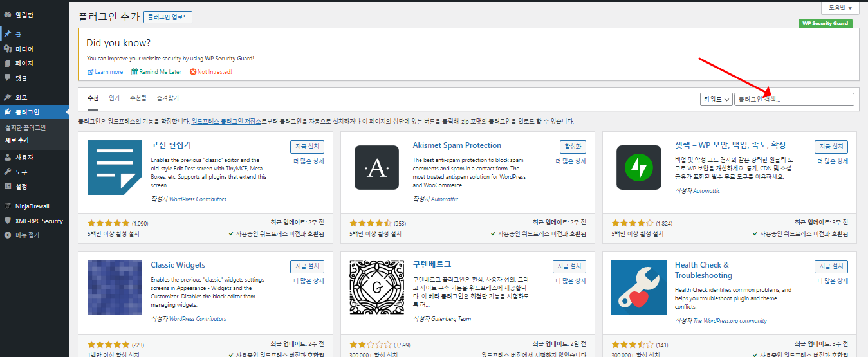Open the 알림판 dashboard gauge icon
Image resolution: width=868 pixels, height=357 pixels.
[8, 14]
